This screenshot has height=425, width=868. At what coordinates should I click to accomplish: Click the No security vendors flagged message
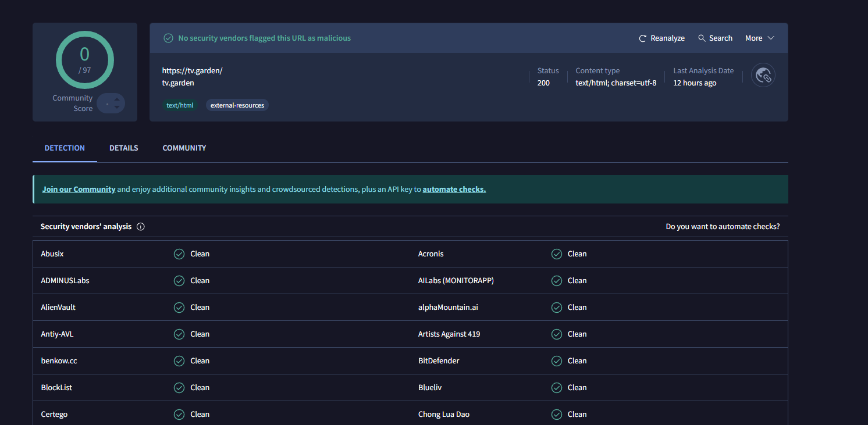point(265,38)
